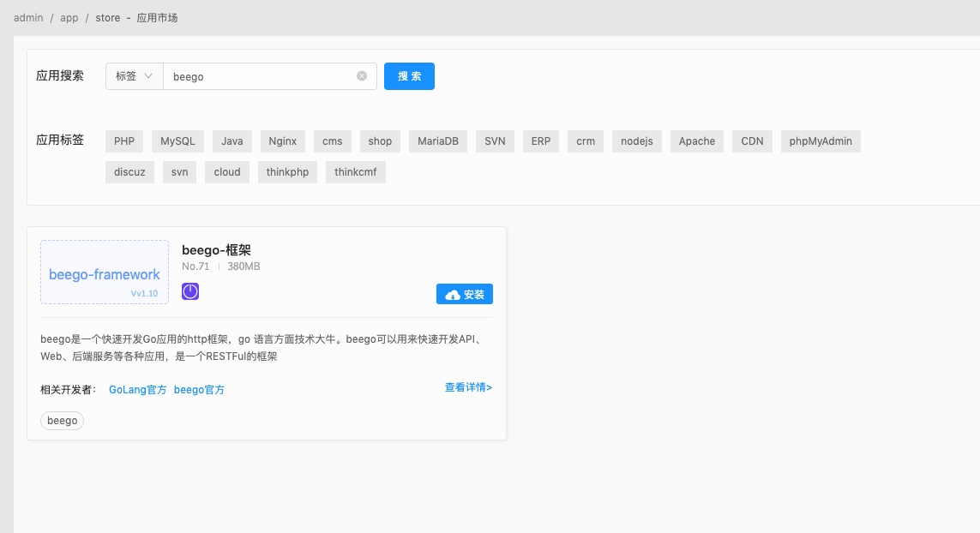Select the lowercase svn tag
The height and width of the screenshot is (533, 980).
179,172
